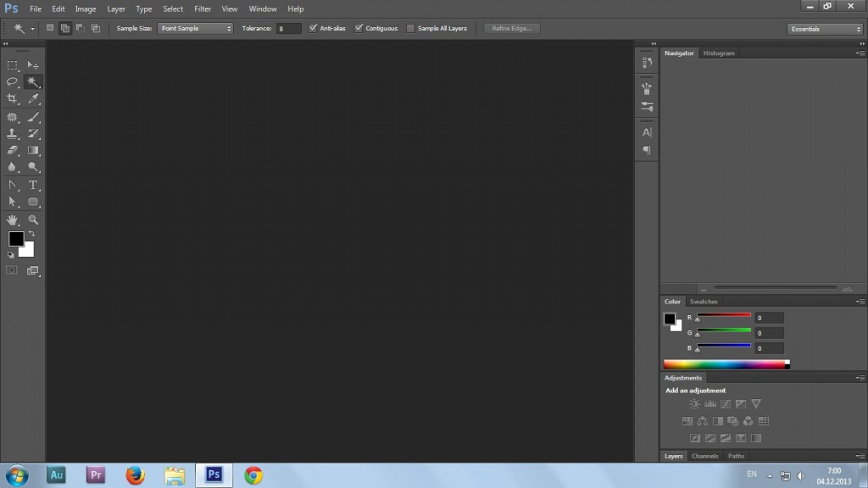Toggle Quick Mask mode

pos(12,270)
